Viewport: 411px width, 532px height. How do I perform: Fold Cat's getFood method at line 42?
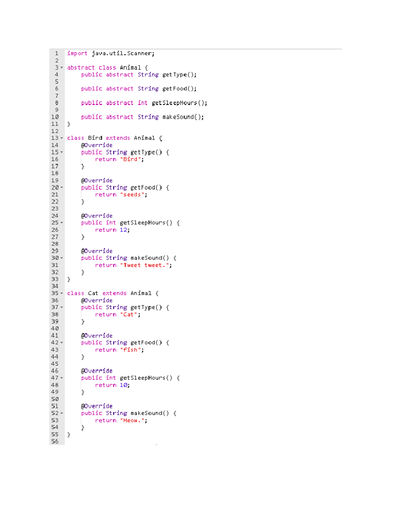[x=62, y=343]
